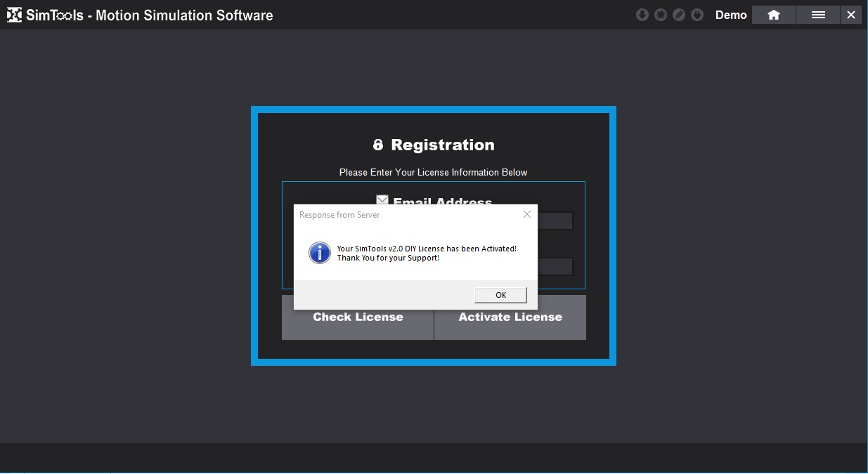
Task: Click the plug status icon in title bar
Action: tap(697, 15)
